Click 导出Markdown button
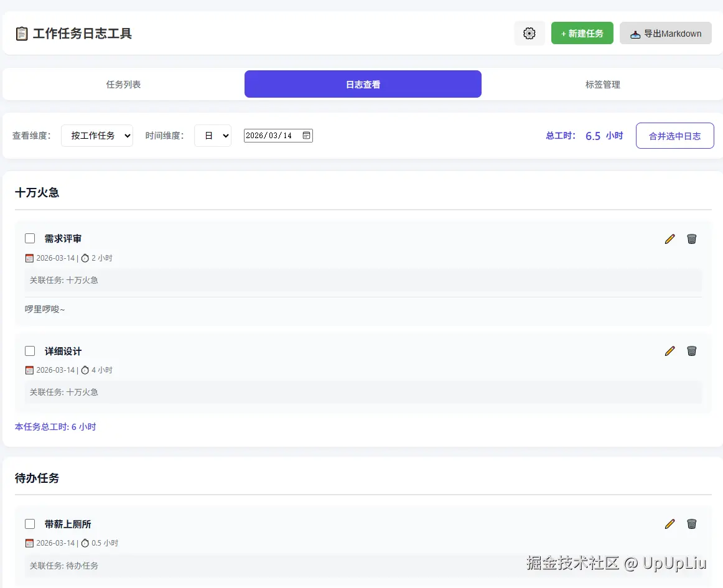723x588 pixels. pyautogui.click(x=665, y=33)
